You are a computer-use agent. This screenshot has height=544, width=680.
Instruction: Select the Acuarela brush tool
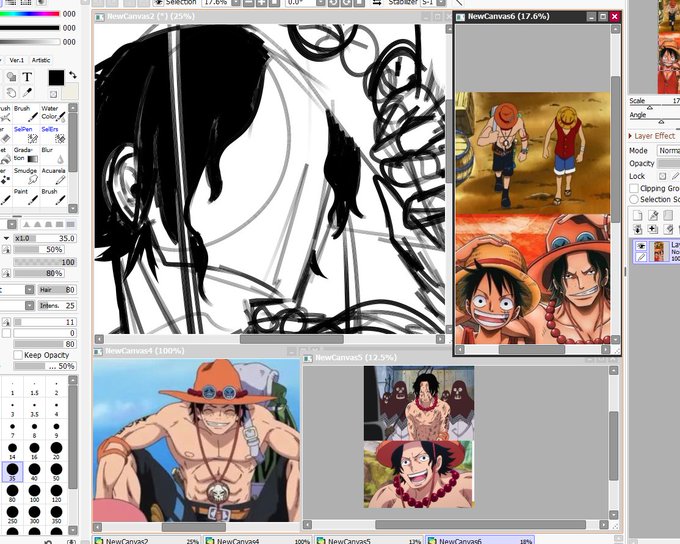click(53, 176)
